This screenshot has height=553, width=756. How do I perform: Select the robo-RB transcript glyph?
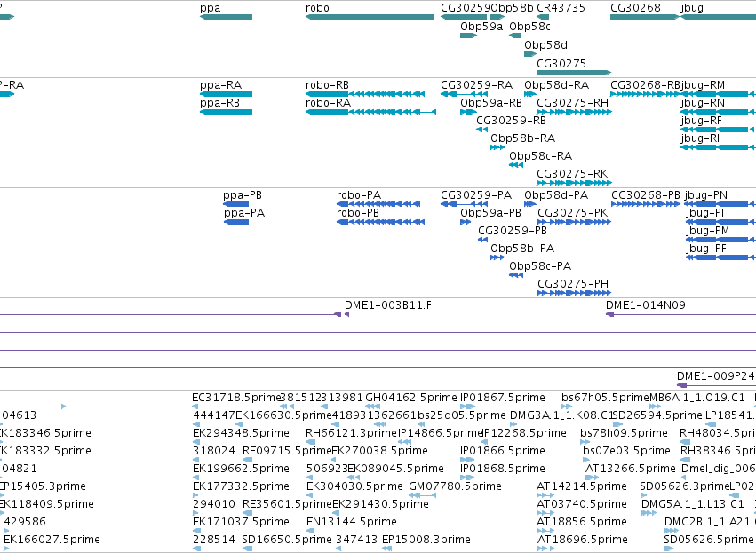pyautogui.click(x=365, y=94)
